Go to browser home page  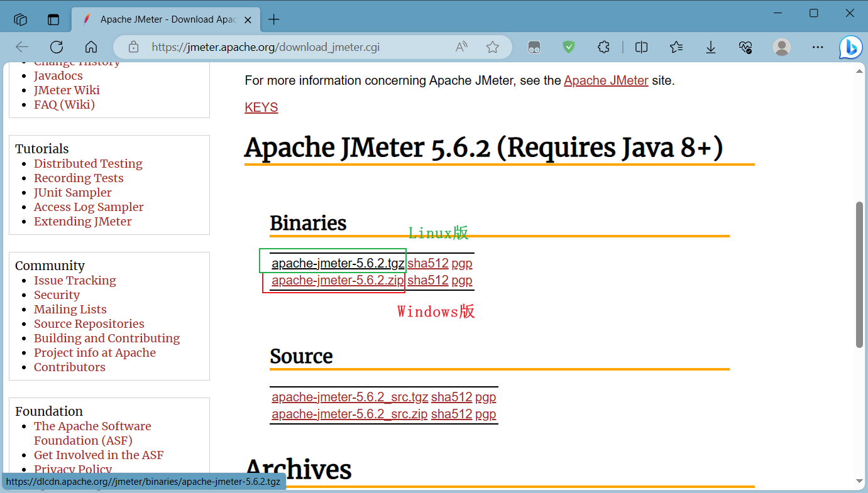[91, 47]
